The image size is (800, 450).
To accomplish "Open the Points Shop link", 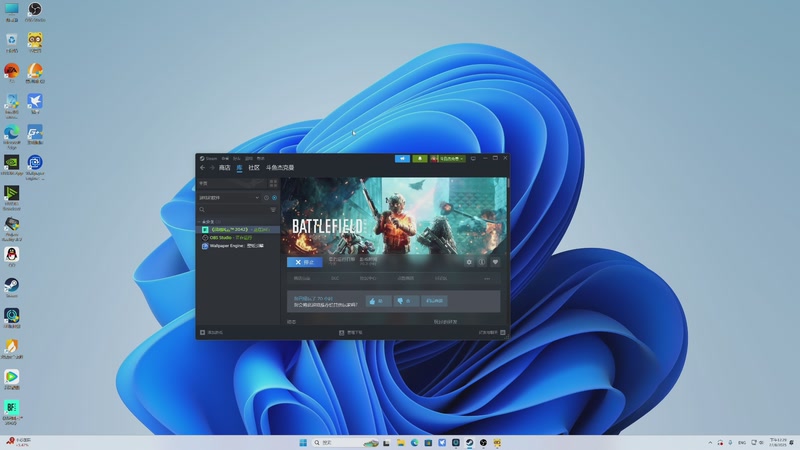I will (x=406, y=279).
